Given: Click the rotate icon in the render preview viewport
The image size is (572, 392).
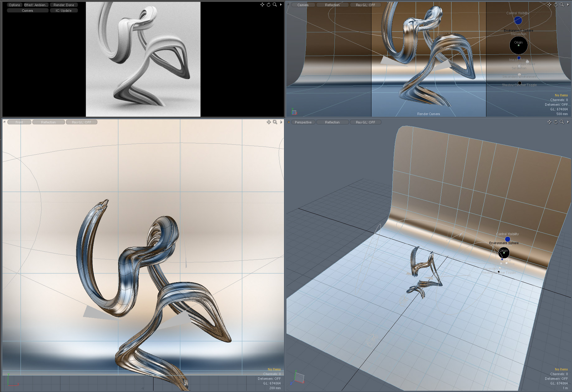Looking at the screenshot, I should pyautogui.click(x=268, y=5).
